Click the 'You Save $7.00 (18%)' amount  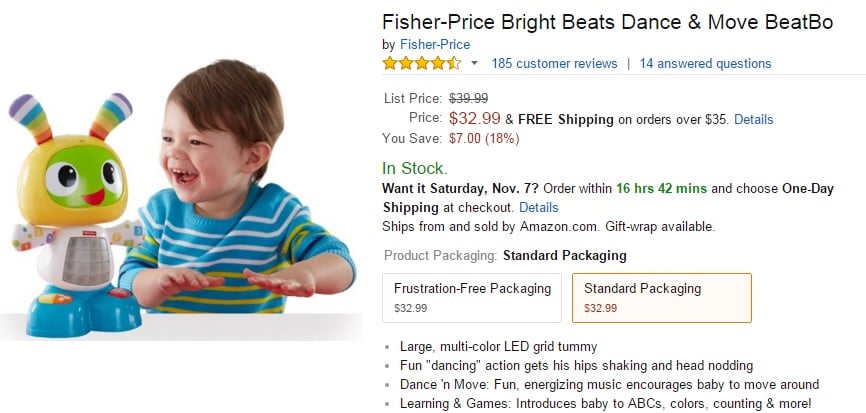(x=485, y=138)
